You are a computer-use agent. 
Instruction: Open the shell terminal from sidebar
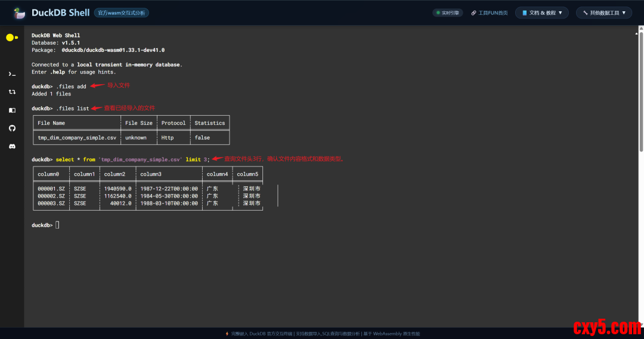12,74
